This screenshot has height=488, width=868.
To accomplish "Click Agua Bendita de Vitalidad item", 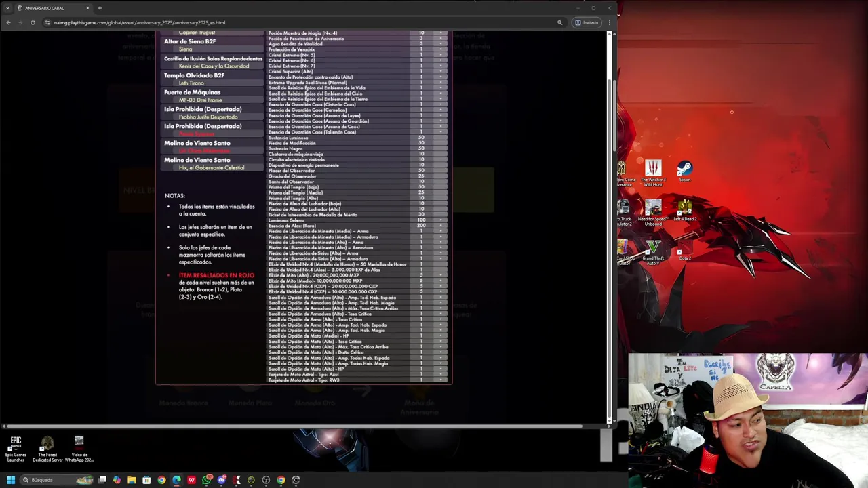I will [x=295, y=44].
